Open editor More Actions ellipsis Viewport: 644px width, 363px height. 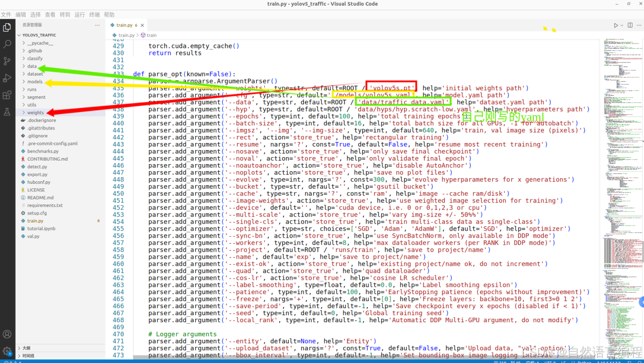tap(638, 25)
